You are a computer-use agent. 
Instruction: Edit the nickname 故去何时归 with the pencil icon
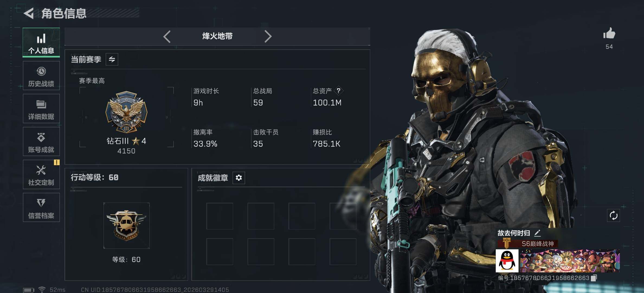pyautogui.click(x=537, y=233)
